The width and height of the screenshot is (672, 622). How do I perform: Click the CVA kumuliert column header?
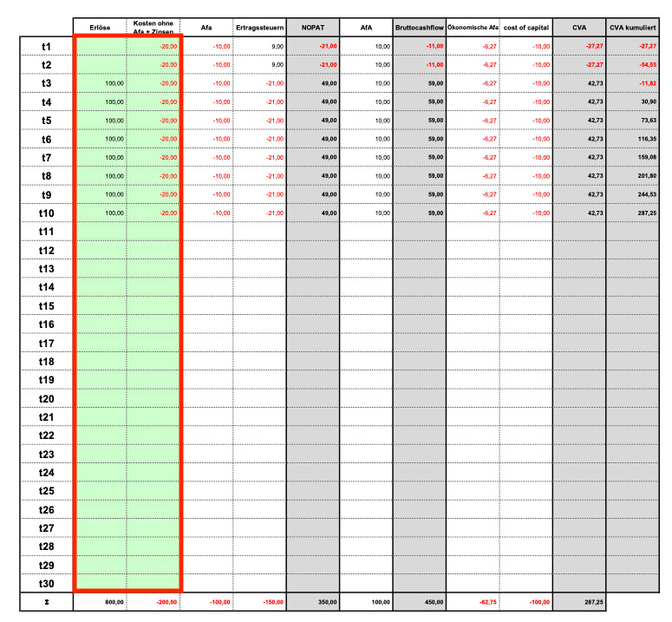point(633,28)
